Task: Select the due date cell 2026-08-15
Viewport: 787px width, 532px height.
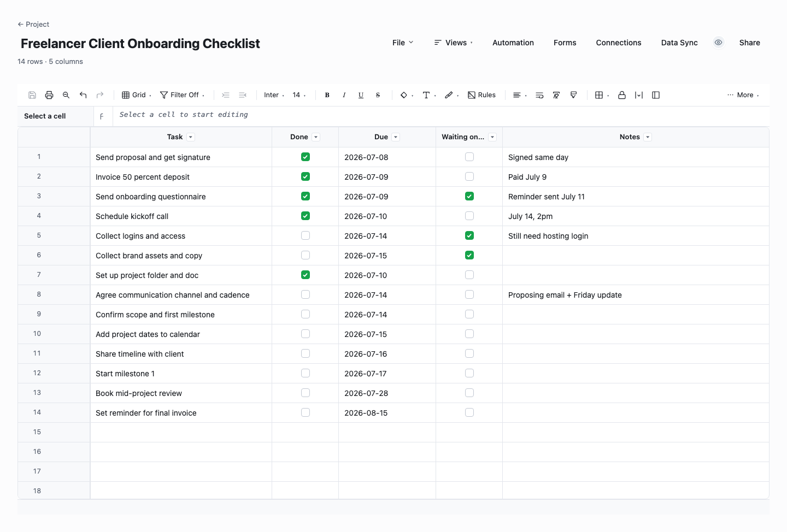Action: point(387,413)
